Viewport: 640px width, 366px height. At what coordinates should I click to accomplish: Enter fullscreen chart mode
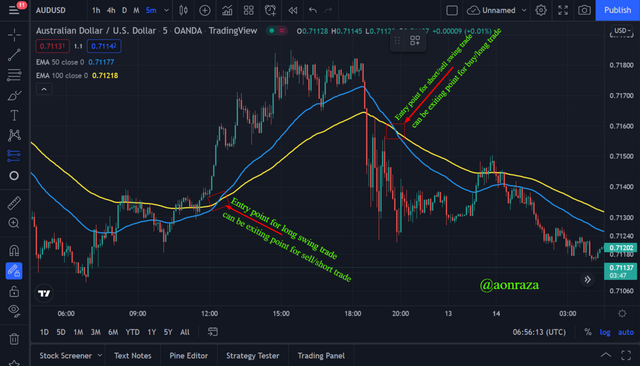pos(563,10)
